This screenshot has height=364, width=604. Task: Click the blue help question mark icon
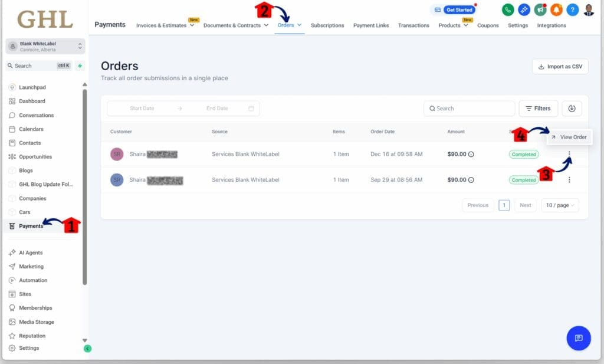click(572, 10)
